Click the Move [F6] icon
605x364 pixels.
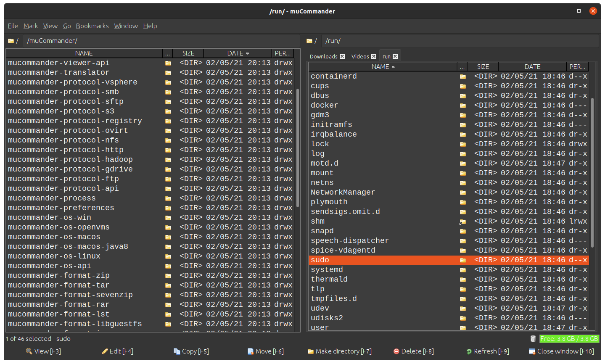coord(251,351)
